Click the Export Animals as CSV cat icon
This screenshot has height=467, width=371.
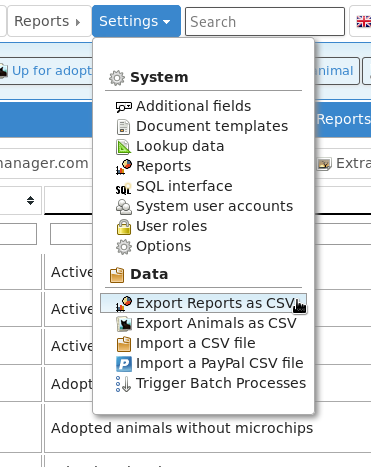124,324
